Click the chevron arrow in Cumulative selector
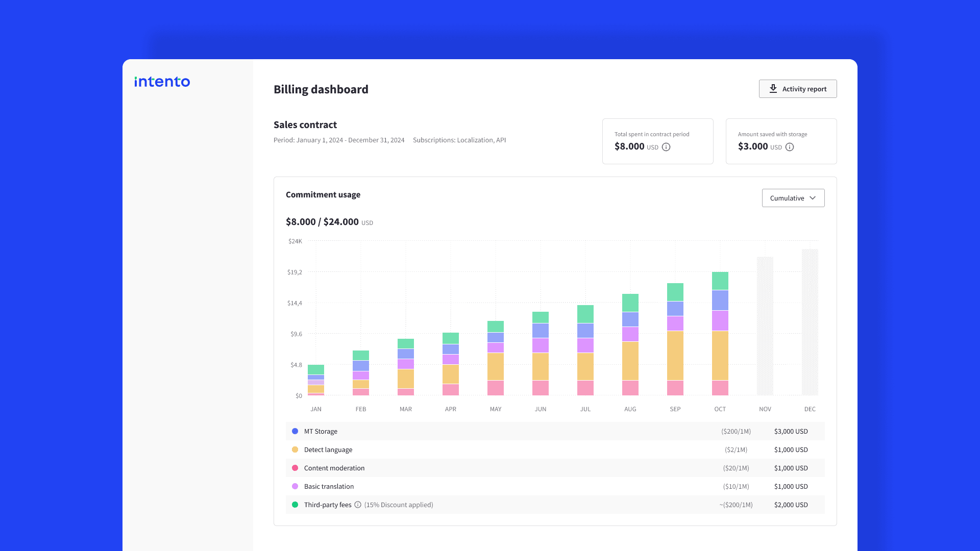The width and height of the screenshot is (980, 551). [813, 198]
